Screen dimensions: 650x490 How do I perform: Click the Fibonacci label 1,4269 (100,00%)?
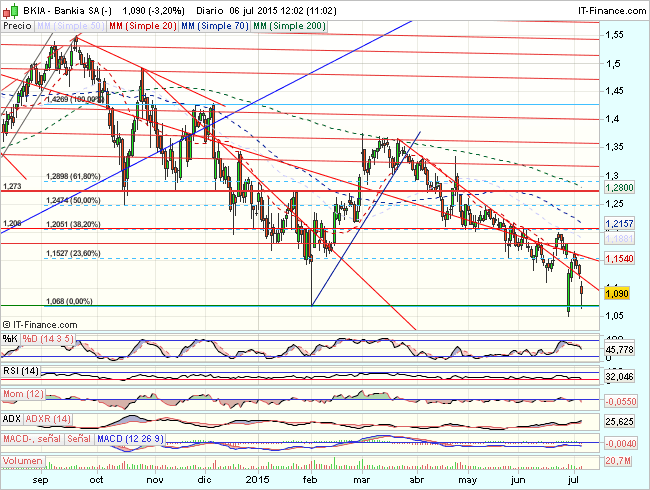pyautogui.click(x=75, y=99)
